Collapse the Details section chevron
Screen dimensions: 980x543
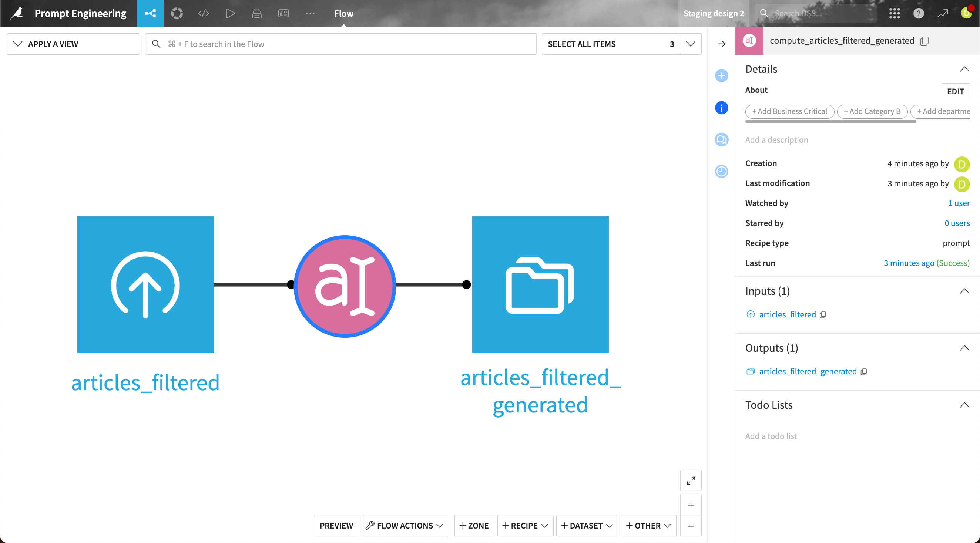[965, 69]
